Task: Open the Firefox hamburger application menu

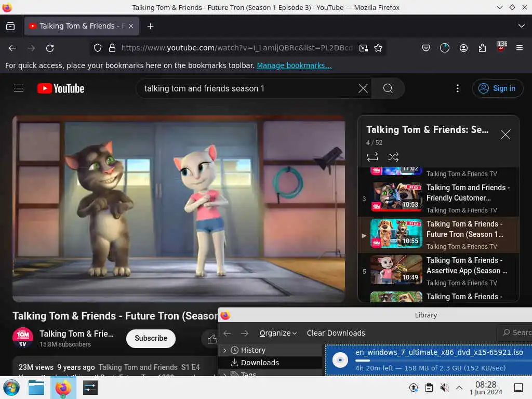Action: (x=520, y=48)
